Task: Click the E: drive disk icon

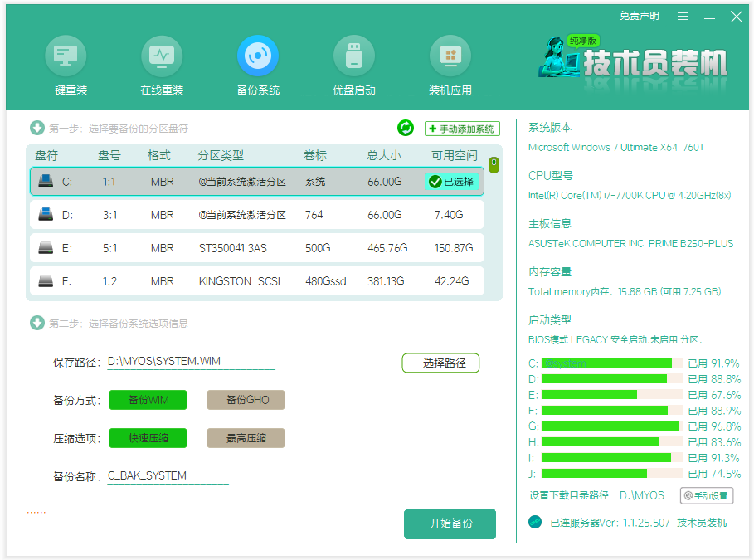Action: point(46,248)
